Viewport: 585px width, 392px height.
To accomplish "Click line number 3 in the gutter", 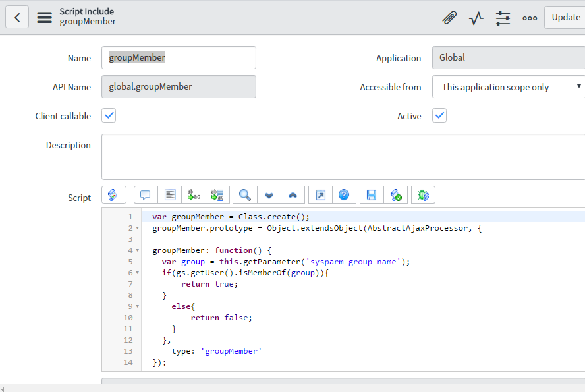I will pyautogui.click(x=130, y=239).
